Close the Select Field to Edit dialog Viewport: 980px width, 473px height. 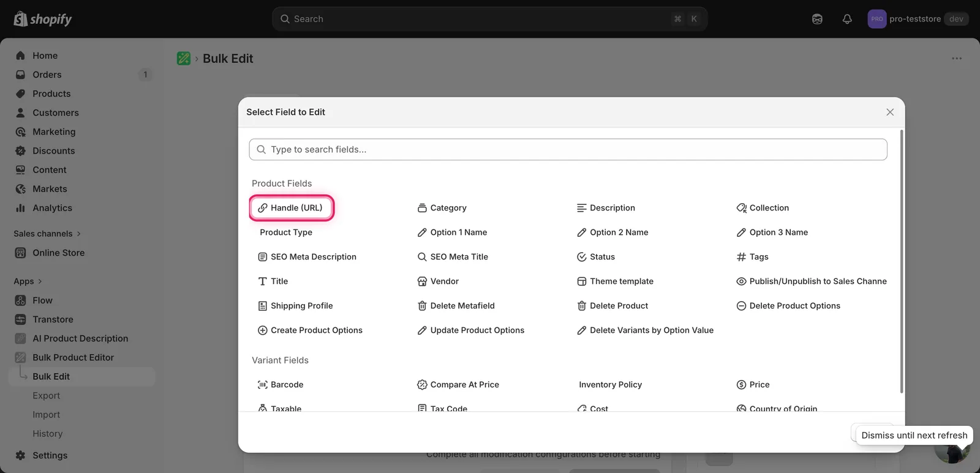(890, 112)
